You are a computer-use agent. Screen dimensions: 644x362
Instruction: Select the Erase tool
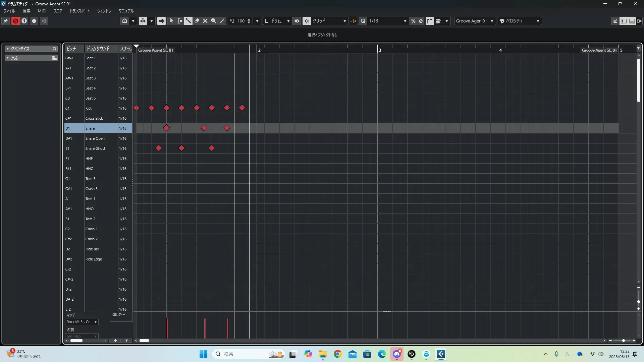197,21
